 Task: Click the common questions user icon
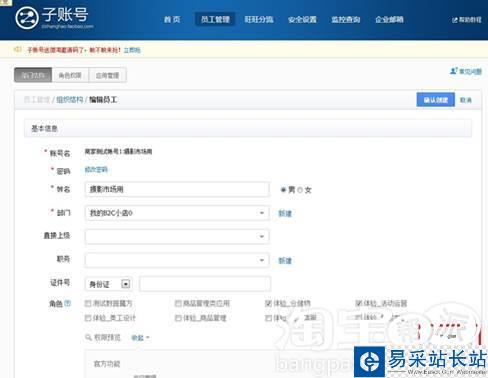(x=454, y=71)
